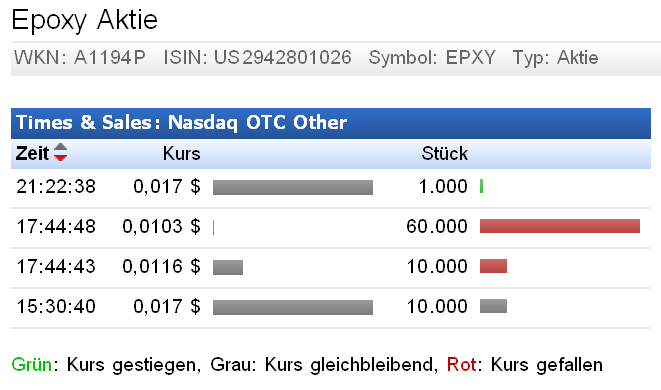
Task: Click the Zeit column header
Action: click(x=32, y=153)
